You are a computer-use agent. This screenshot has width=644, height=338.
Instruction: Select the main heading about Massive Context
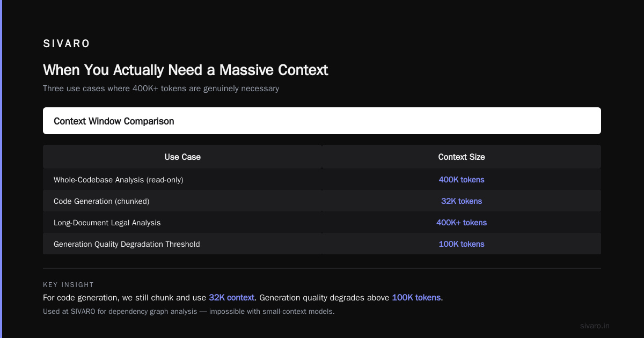point(185,70)
